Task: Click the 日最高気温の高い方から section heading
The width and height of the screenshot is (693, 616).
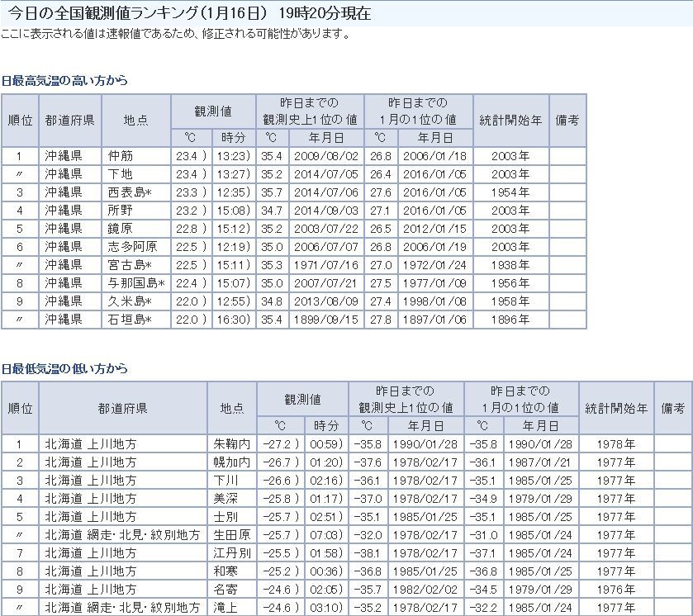Action: [x=65, y=81]
